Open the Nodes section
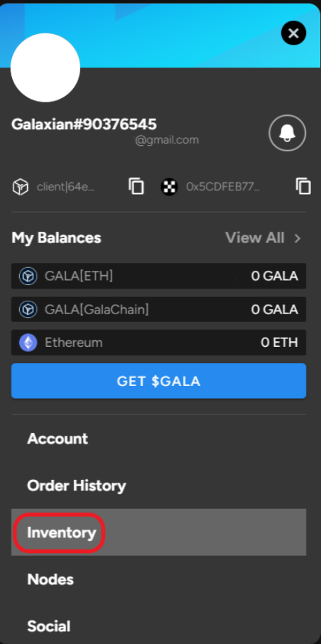 [50, 579]
